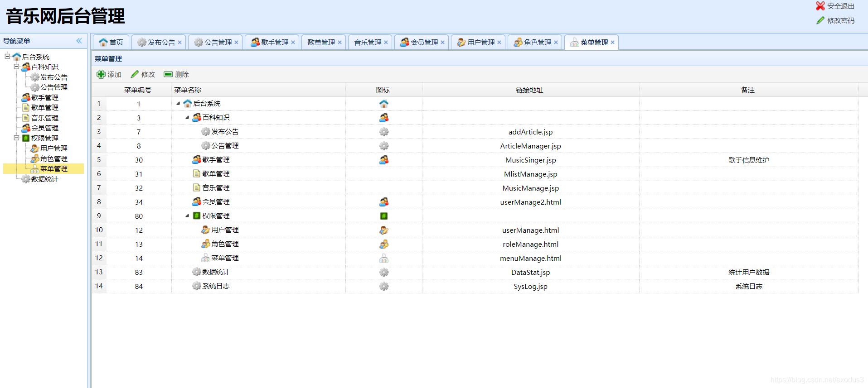Click gear icon in SysLog.jsp row

[384, 286]
